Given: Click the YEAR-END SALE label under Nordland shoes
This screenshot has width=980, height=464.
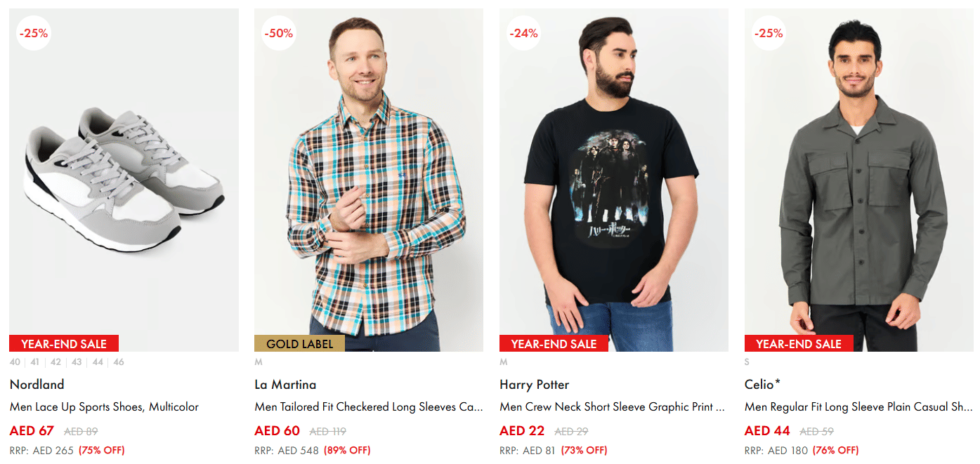Looking at the screenshot, I should tap(64, 344).
